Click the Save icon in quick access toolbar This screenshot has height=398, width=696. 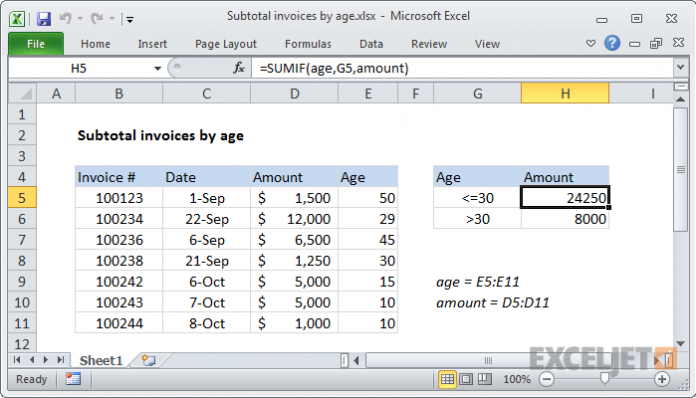(44, 19)
